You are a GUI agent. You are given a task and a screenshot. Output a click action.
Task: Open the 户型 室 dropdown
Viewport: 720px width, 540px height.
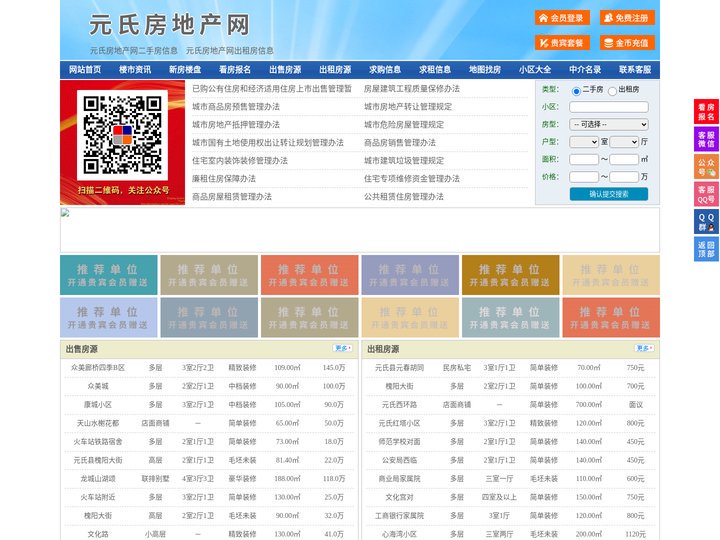[x=584, y=142]
